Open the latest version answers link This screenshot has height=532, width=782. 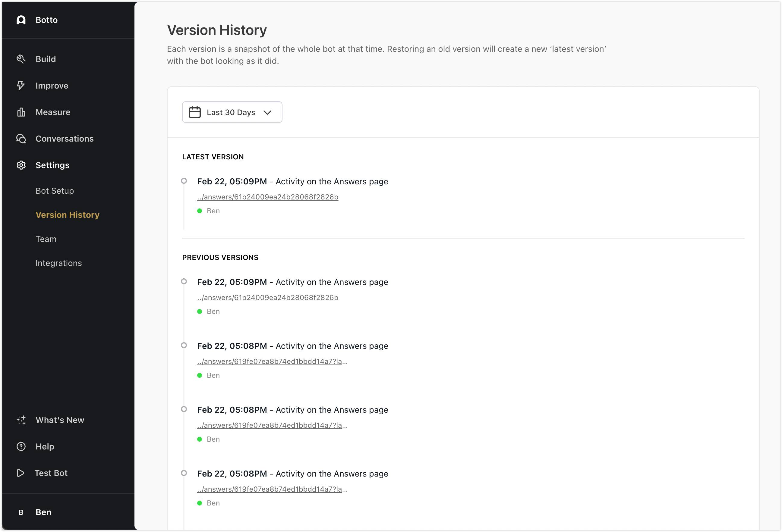click(267, 197)
